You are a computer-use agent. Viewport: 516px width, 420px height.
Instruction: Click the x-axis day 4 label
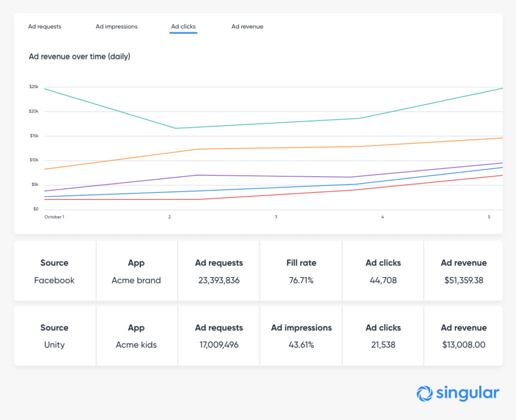382,217
